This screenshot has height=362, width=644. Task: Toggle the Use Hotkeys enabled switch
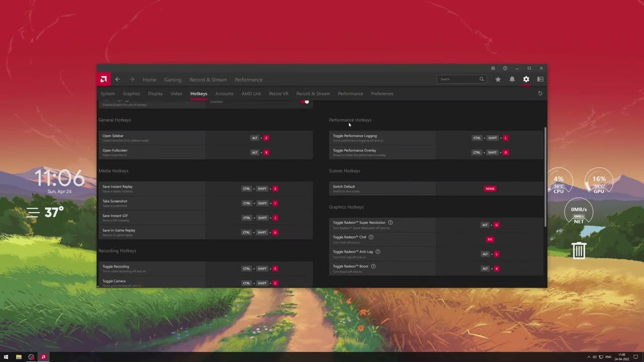pyautogui.click(x=305, y=102)
